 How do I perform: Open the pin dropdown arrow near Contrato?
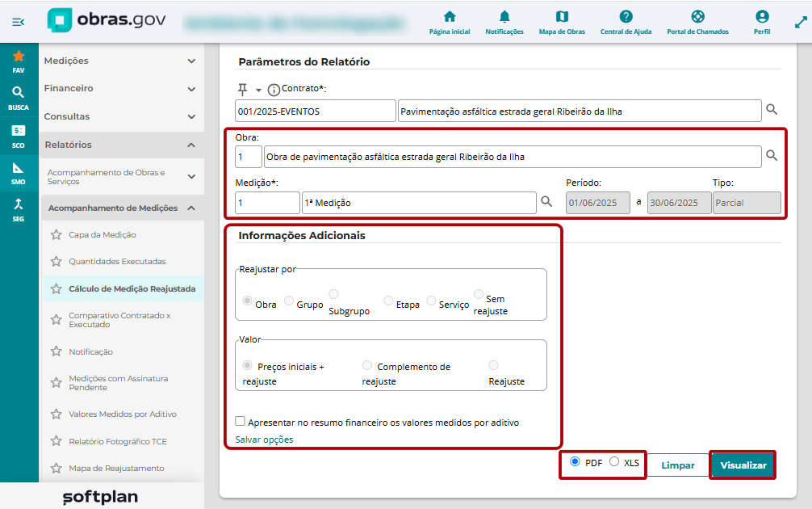pos(258,90)
